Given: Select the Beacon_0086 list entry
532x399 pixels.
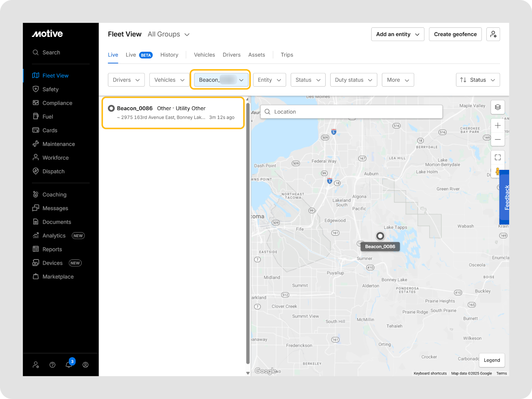Looking at the screenshot, I should coord(173,113).
